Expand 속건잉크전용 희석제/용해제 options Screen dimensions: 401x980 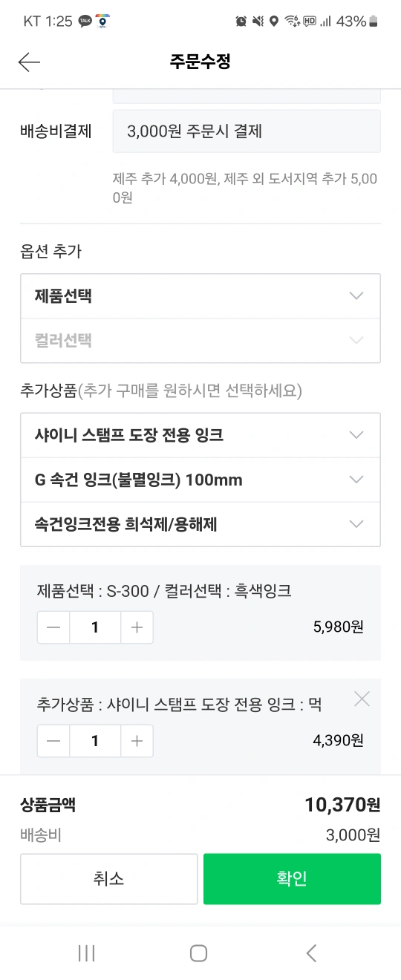coord(200,524)
